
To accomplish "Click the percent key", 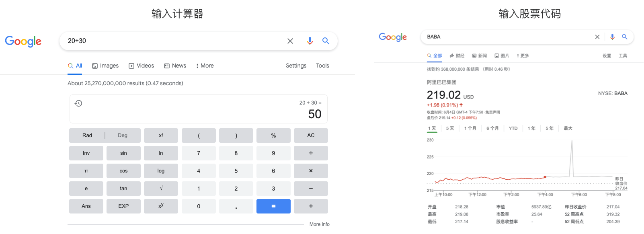I will click(x=273, y=135).
